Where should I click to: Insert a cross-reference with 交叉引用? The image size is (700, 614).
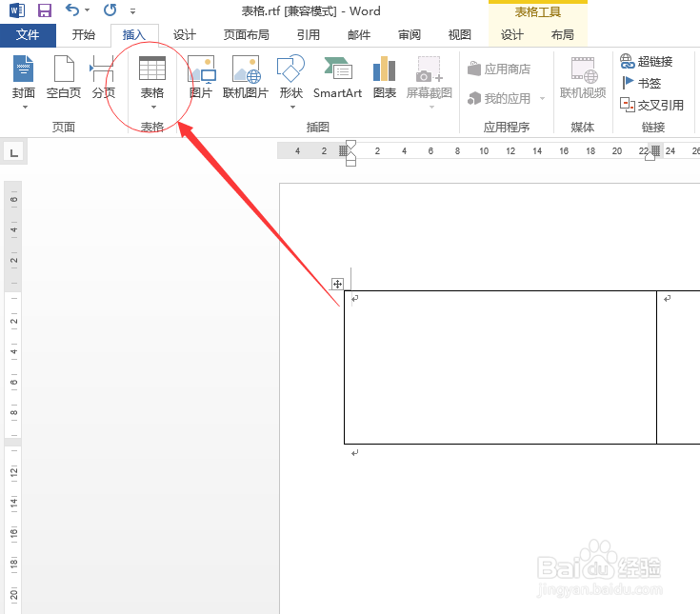click(x=651, y=105)
